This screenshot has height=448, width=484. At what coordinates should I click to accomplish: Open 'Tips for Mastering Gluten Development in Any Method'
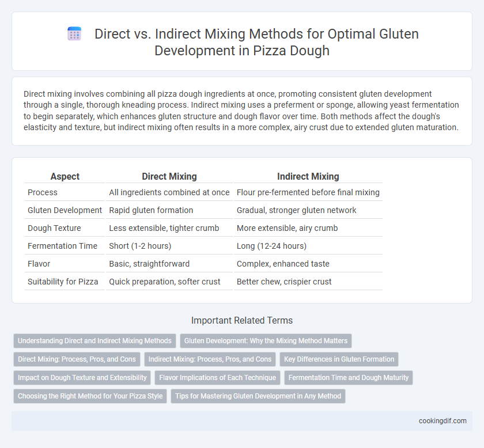[x=258, y=396]
